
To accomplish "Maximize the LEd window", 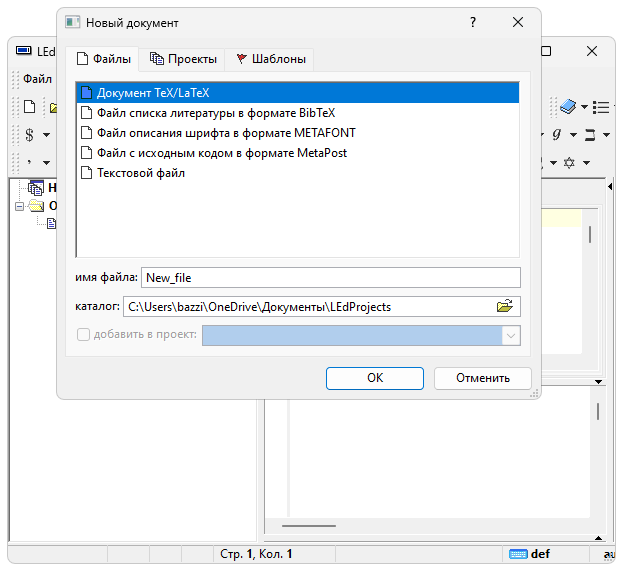I will pos(546,51).
